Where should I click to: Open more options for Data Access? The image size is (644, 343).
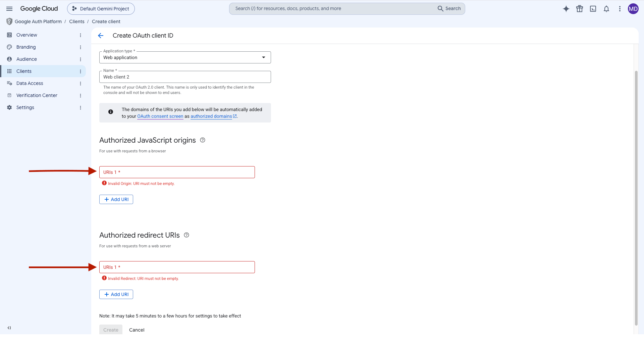80,84
